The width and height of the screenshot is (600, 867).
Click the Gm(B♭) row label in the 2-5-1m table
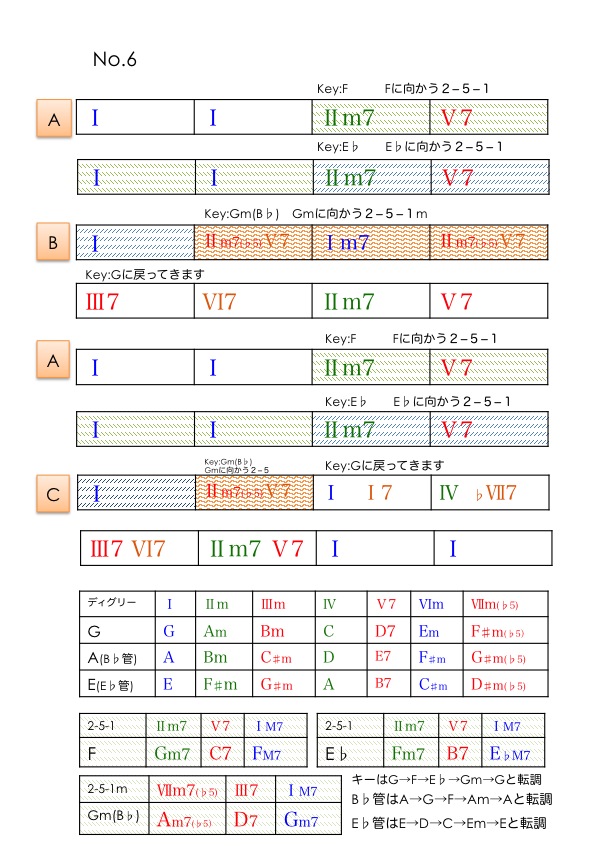(112, 819)
